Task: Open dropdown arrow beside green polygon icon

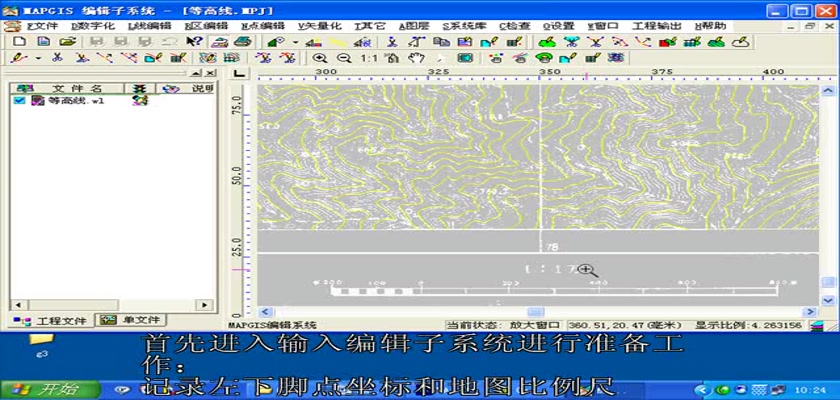Action: pos(295,42)
